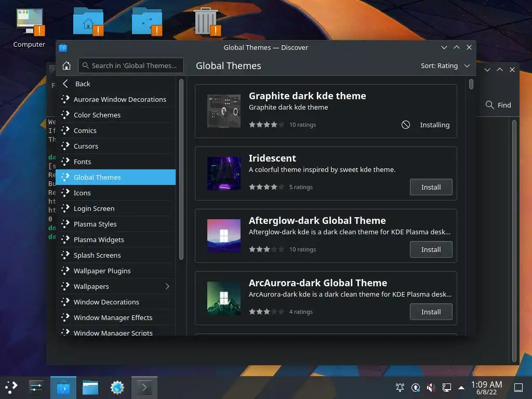
Task: Click the ArcAurora-dark theme thumbnail
Action: point(223,298)
